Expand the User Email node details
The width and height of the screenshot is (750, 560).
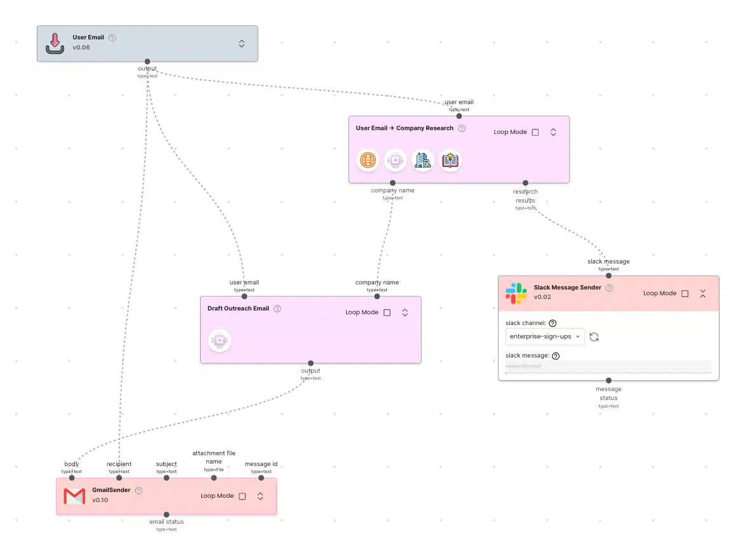click(x=242, y=43)
